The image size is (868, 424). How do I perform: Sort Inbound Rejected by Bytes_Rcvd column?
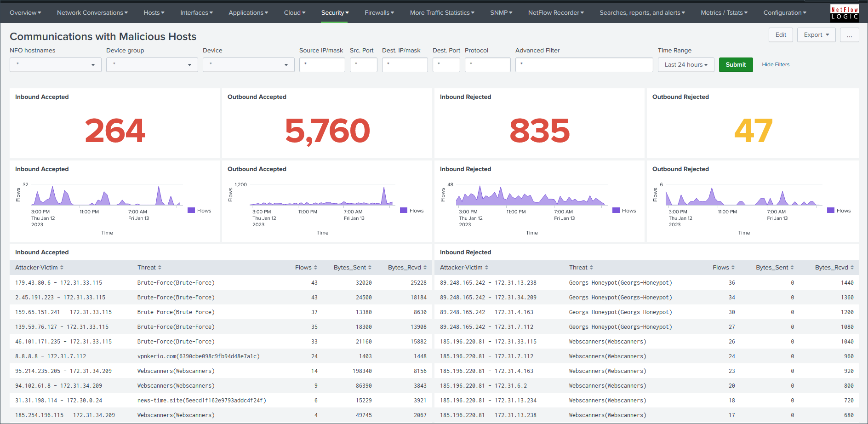pyautogui.click(x=834, y=268)
